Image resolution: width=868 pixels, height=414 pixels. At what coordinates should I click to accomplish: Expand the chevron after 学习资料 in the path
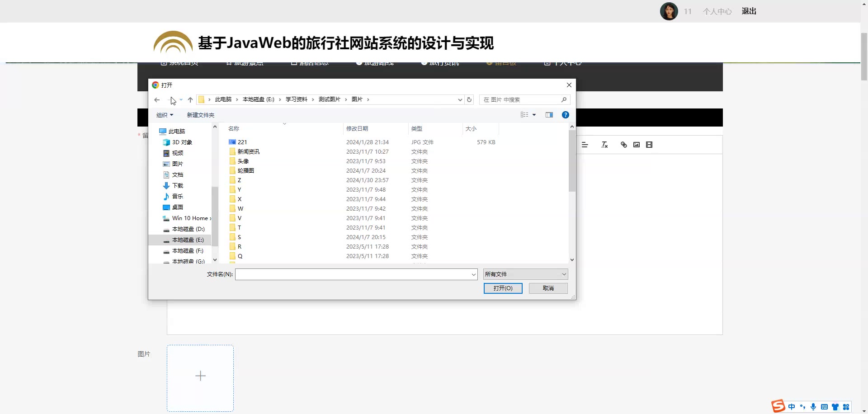pyautogui.click(x=313, y=99)
